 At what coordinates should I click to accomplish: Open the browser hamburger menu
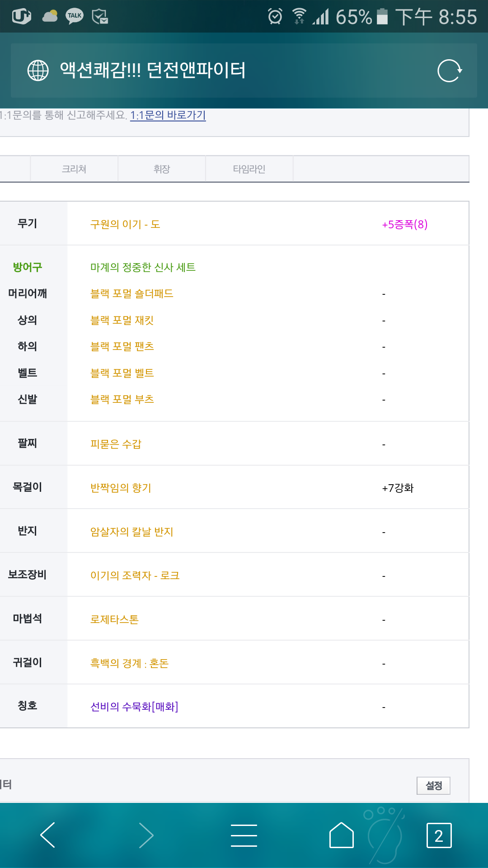244,835
